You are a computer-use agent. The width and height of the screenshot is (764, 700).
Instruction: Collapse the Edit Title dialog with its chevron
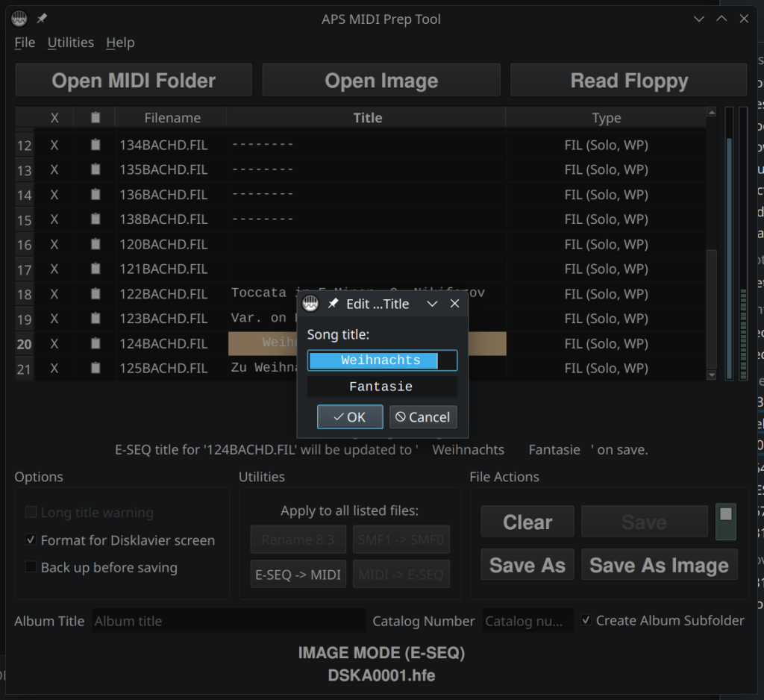tap(431, 303)
